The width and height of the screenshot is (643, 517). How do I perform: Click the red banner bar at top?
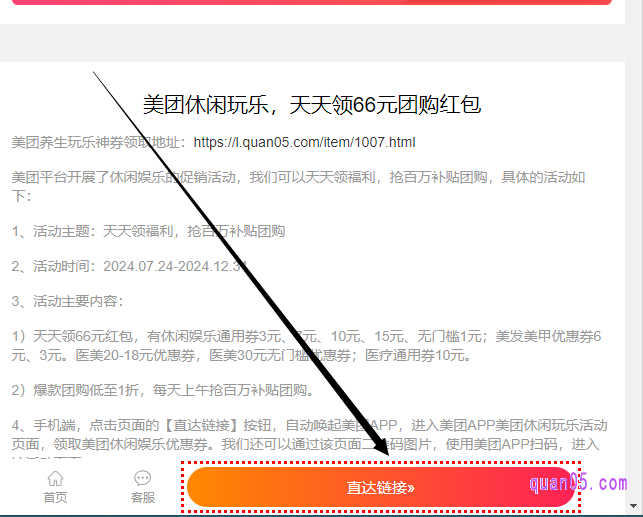click(312, 2)
